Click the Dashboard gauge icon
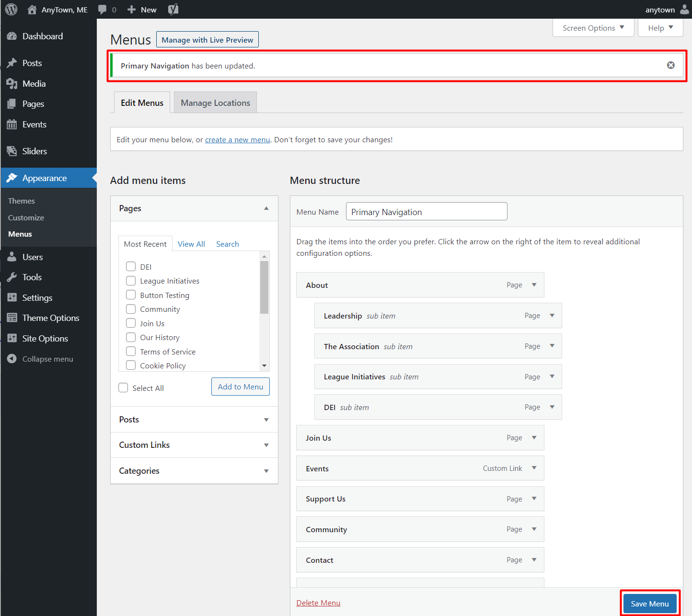Viewport: 692px width, 616px height. pos(12,36)
